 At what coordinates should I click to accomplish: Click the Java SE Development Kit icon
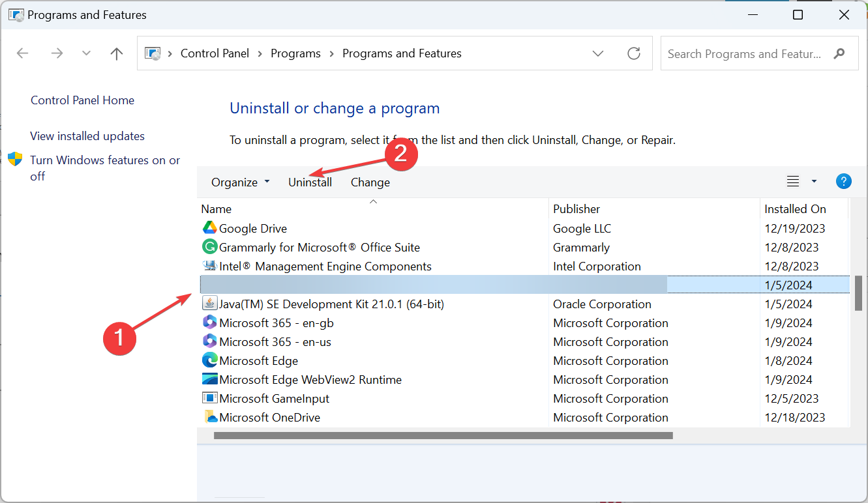pyautogui.click(x=209, y=304)
